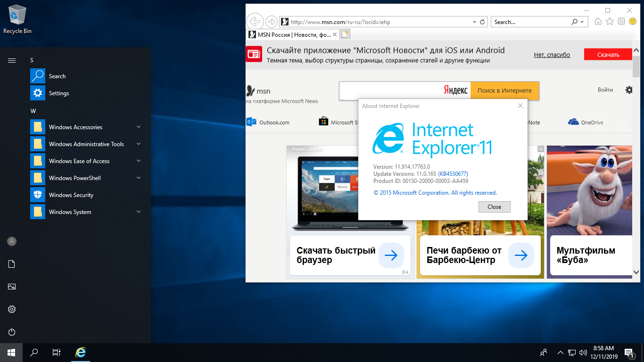Click the taskbar clock showing 8:58 AM
The width and height of the screenshot is (644, 362).
603,352
